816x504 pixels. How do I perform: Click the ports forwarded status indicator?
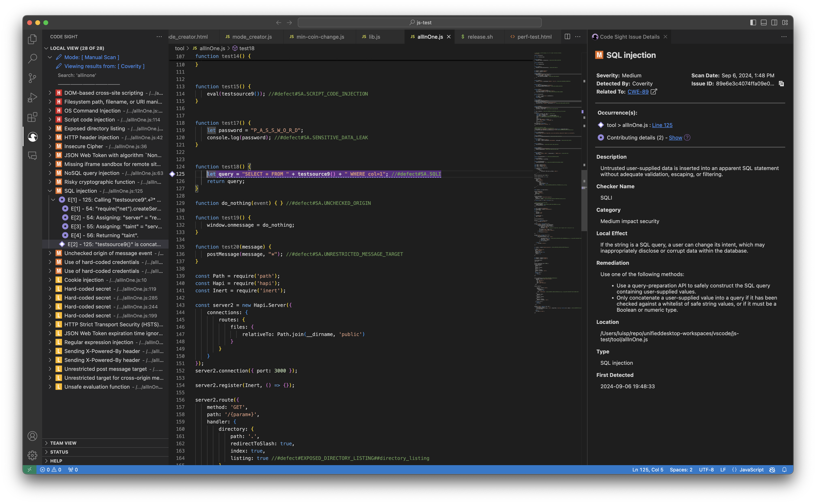point(73,470)
